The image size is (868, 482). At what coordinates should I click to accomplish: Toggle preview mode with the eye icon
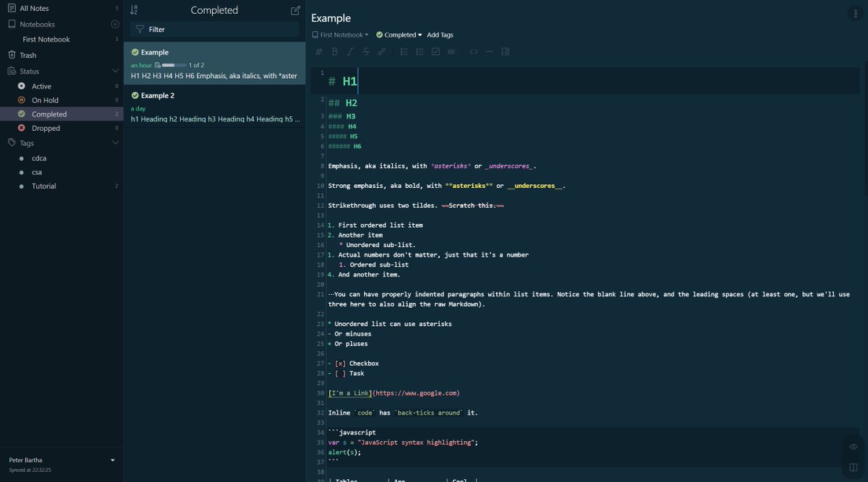(854, 447)
